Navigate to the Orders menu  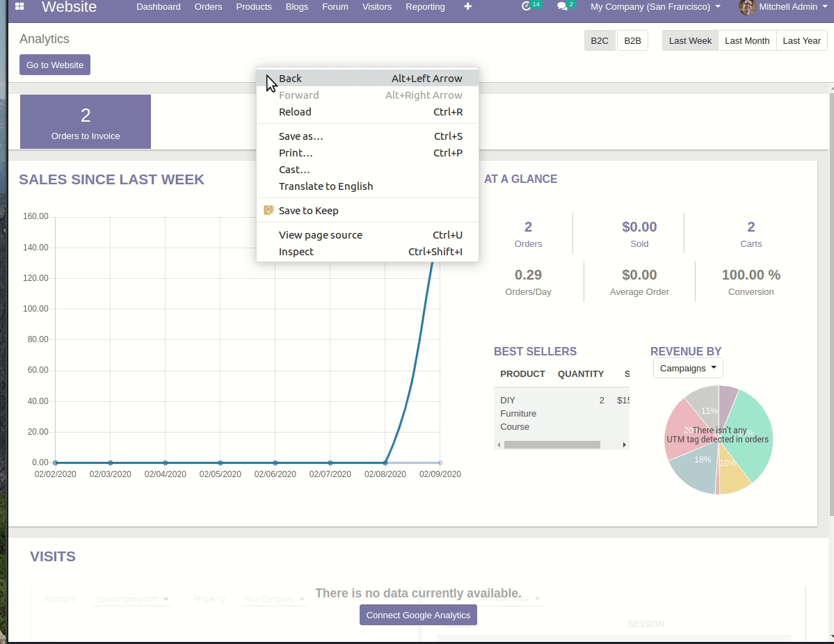(208, 7)
